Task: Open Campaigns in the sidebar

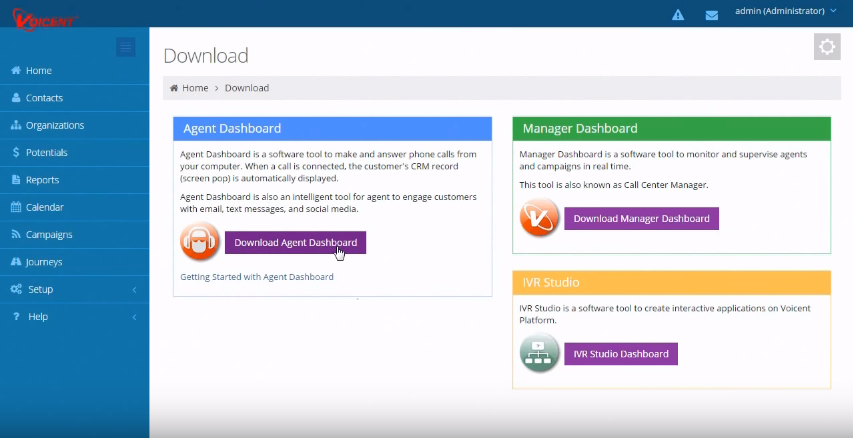Action: click(75, 235)
